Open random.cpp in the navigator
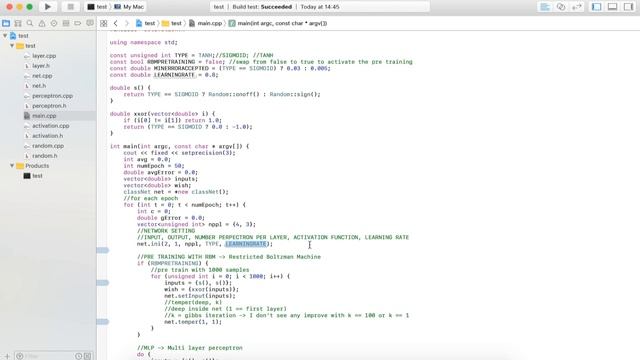This screenshot has height=360, width=640. [x=48, y=146]
